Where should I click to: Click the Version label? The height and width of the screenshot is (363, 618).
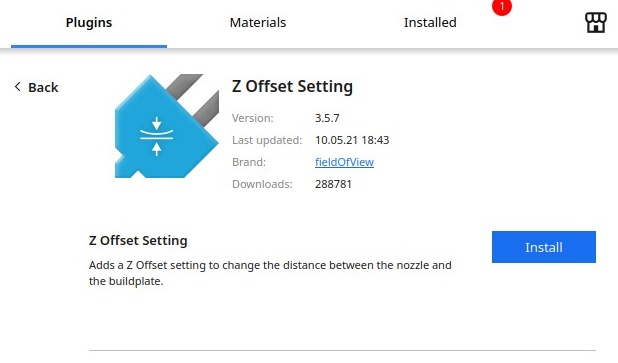253,118
